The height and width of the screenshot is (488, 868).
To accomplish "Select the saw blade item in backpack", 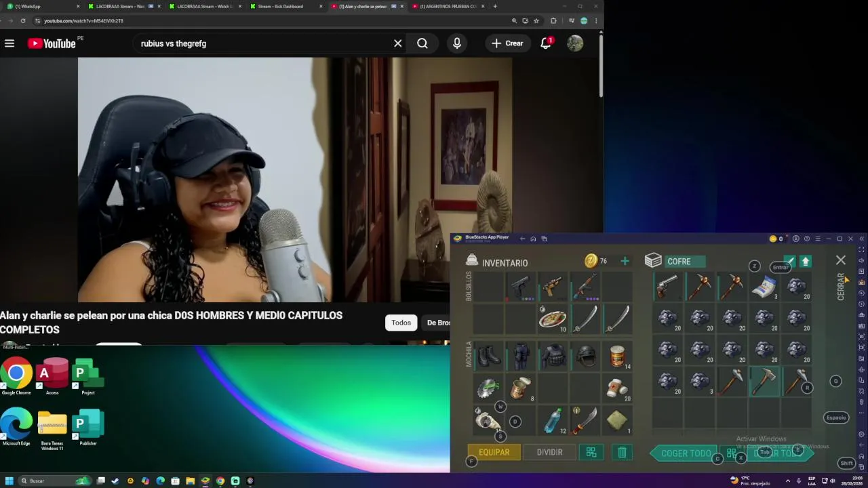I will click(x=488, y=388).
